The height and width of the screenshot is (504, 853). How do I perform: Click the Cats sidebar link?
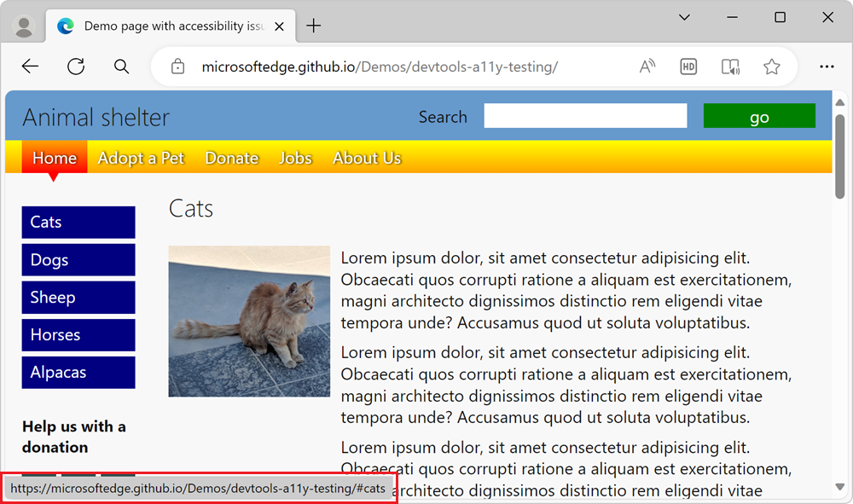(x=78, y=222)
